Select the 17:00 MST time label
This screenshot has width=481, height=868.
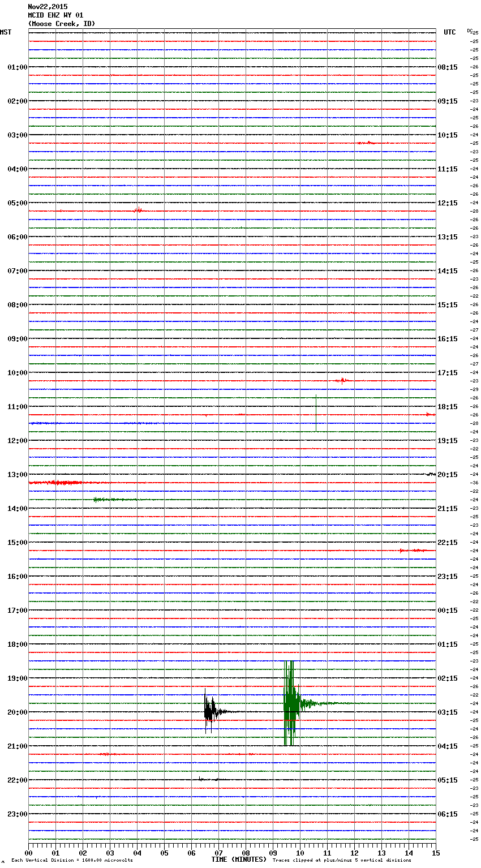(x=18, y=611)
